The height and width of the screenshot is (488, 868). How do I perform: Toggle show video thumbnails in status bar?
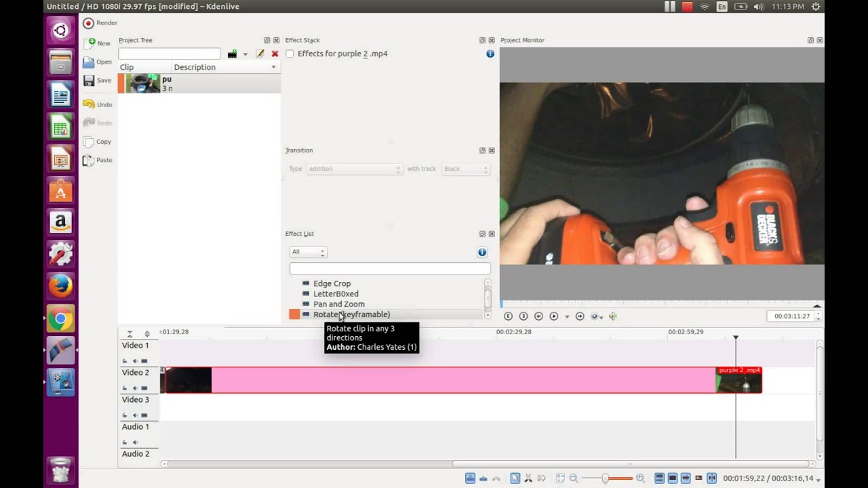coord(672,479)
